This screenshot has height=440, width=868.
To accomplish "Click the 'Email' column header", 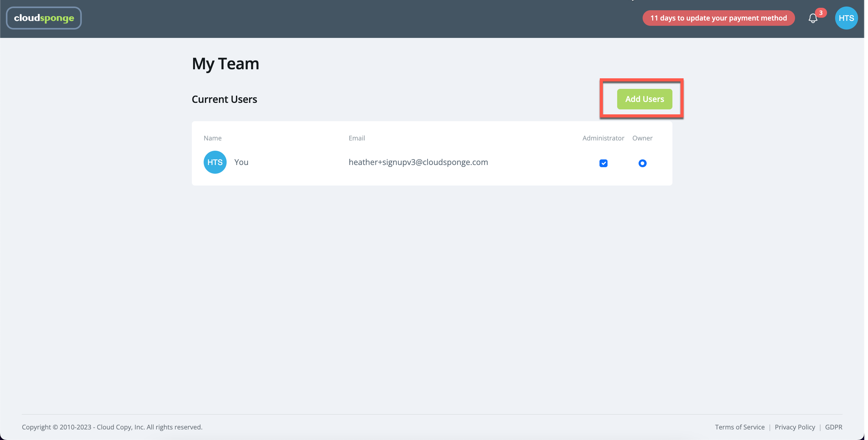I will pos(356,138).
